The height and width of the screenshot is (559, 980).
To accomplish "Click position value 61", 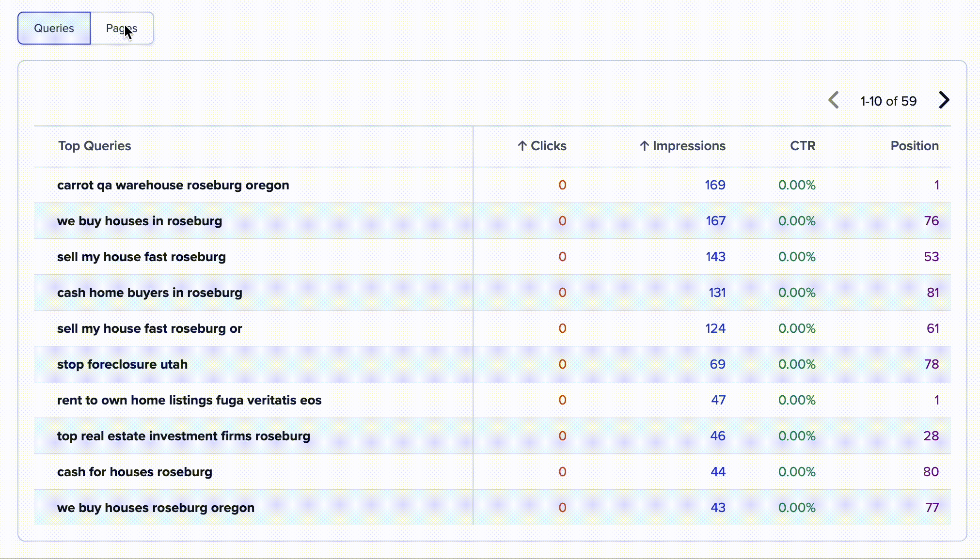I will pos(933,328).
